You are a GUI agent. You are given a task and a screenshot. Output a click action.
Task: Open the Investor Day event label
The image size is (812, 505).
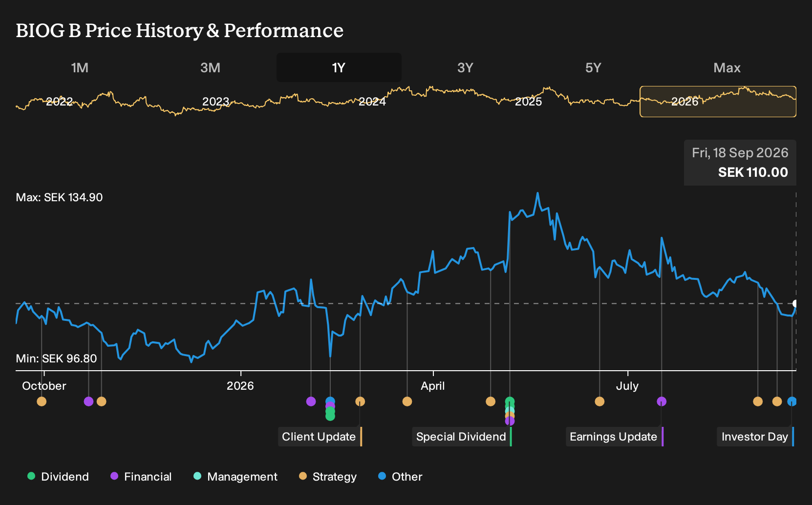tap(756, 437)
